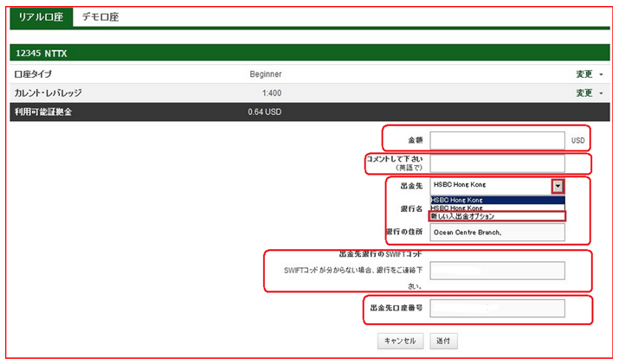The width and height of the screenshot is (619, 364).
Task: Open the 出金先 dropdown arrow button
Action: (558, 186)
